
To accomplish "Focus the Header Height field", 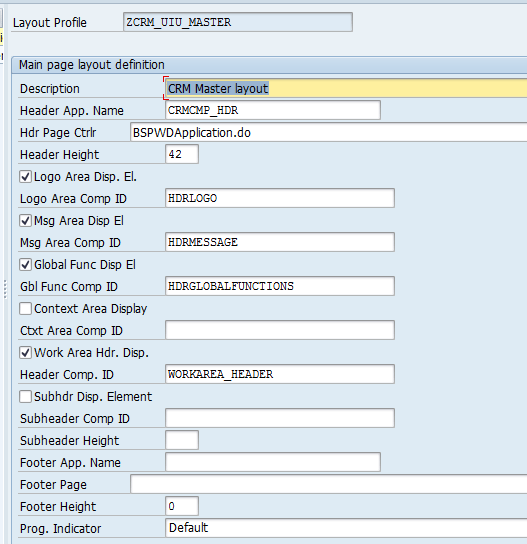I will click(182, 154).
